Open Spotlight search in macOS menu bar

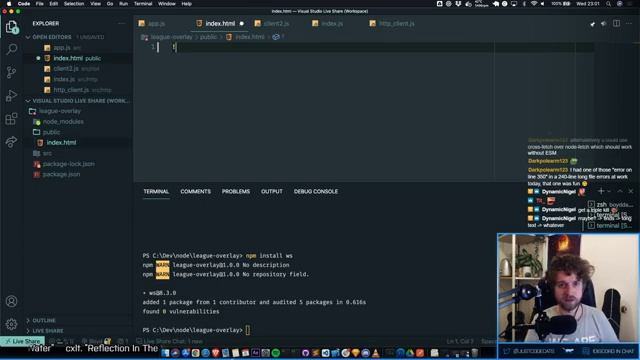[x=608, y=4]
